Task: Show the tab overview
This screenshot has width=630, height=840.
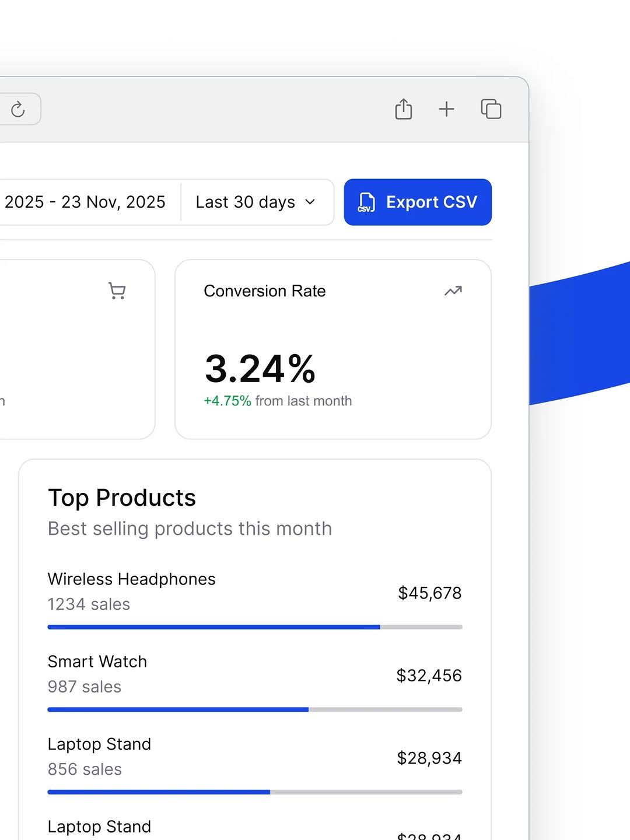Action: pos(491,109)
